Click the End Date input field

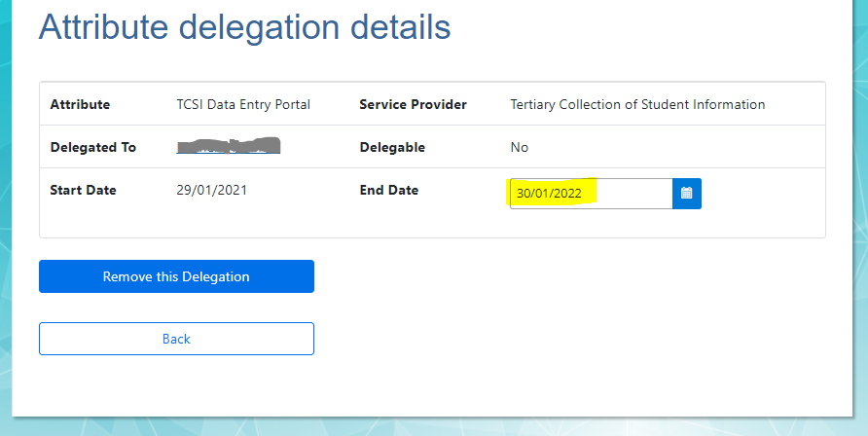[584, 194]
